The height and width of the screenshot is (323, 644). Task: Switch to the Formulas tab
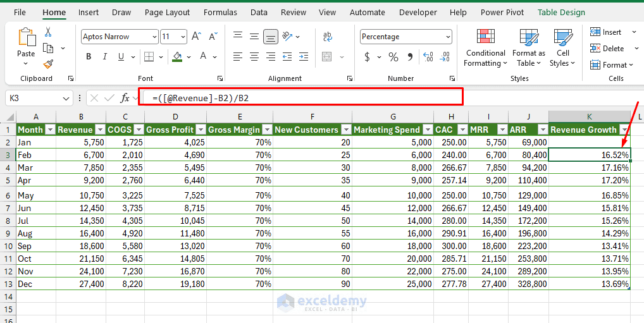(x=220, y=12)
